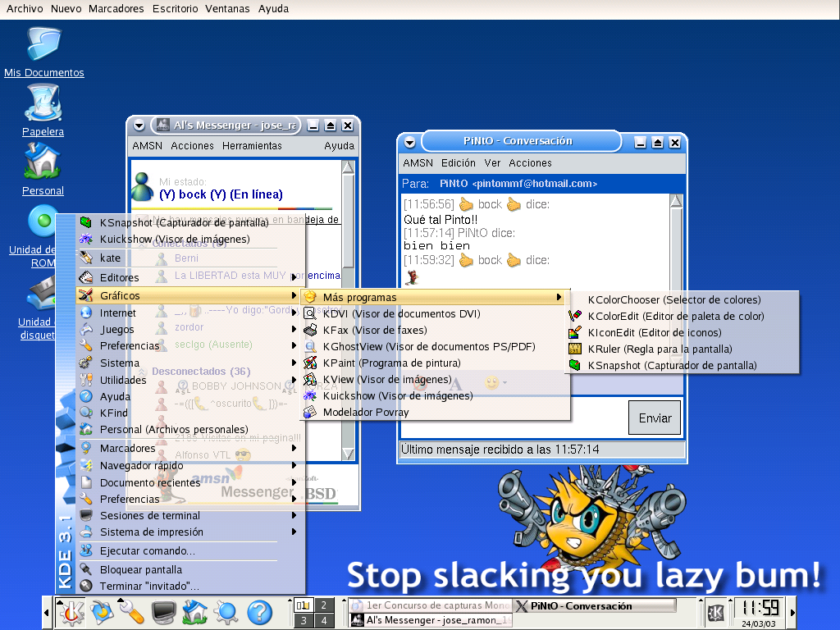Screen dimensions: 840x630
Task: Open KView image viewer
Action: [x=435, y=379]
